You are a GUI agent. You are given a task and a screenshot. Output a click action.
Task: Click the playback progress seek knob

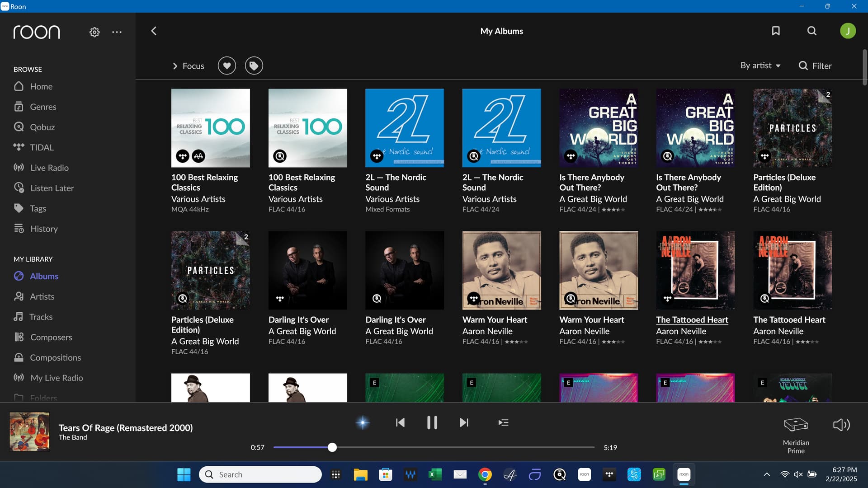tap(332, 447)
